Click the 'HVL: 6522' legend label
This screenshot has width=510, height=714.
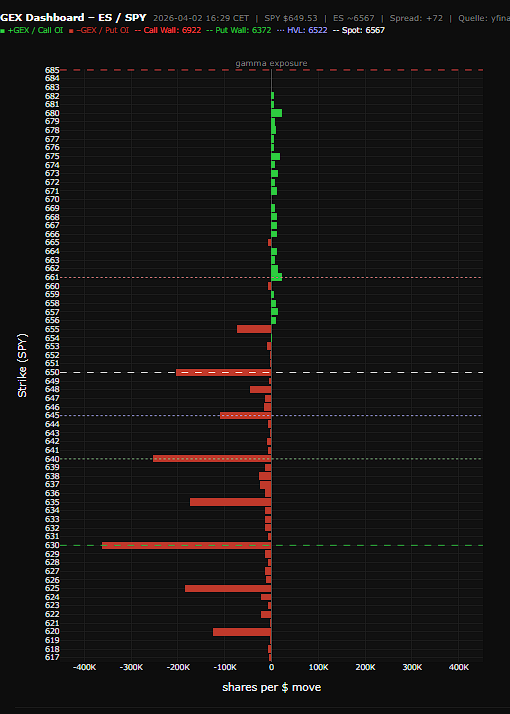pos(307,31)
